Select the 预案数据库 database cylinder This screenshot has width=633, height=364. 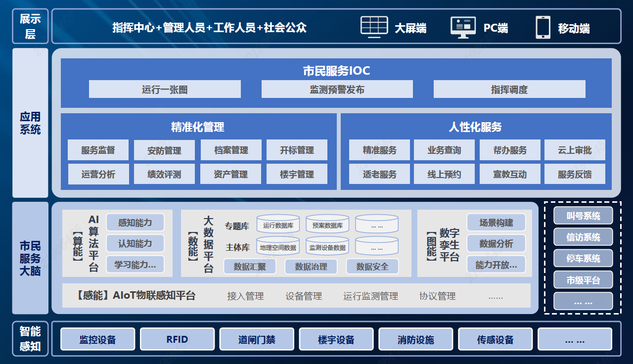coord(327,225)
